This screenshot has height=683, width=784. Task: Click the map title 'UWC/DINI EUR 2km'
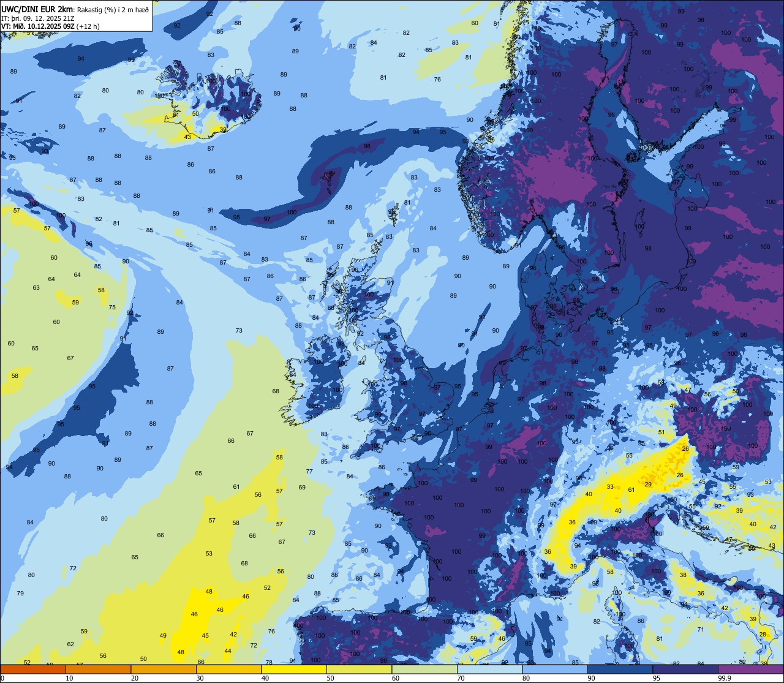coord(37,9)
